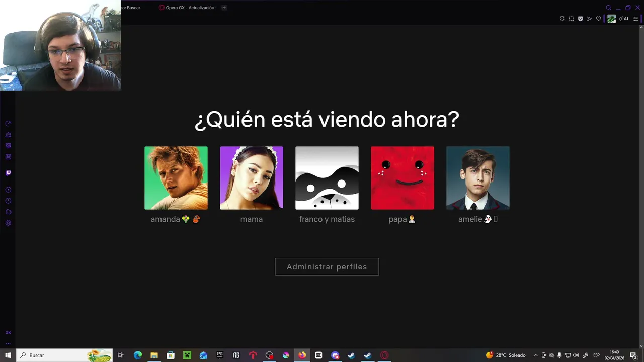Open Task View on the taskbar
The height and width of the screenshot is (362, 644).
pyautogui.click(x=121, y=355)
